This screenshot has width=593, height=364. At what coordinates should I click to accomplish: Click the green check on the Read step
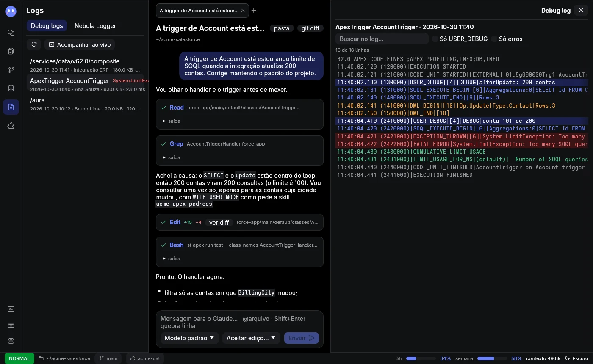[x=163, y=108]
